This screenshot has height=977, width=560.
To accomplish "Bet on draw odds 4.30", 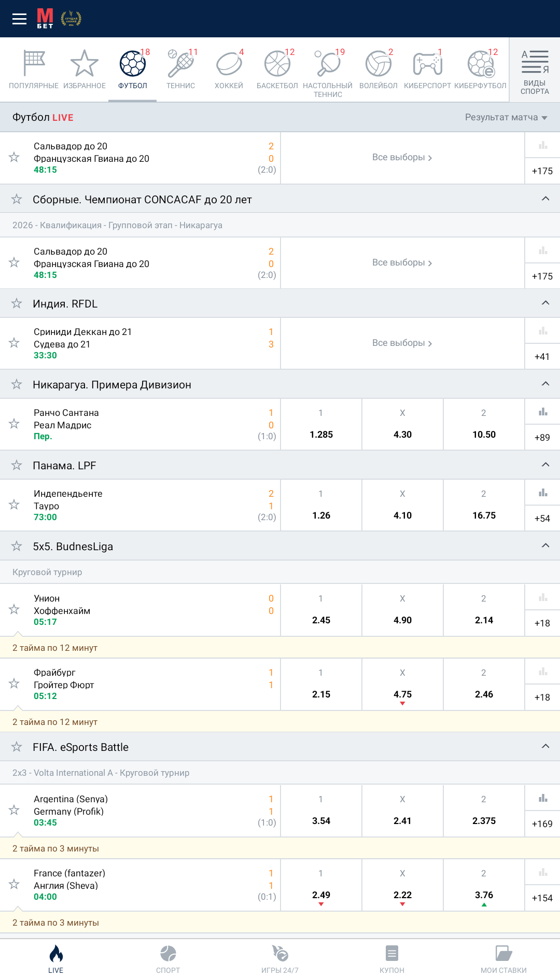I will [x=402, y=425].
